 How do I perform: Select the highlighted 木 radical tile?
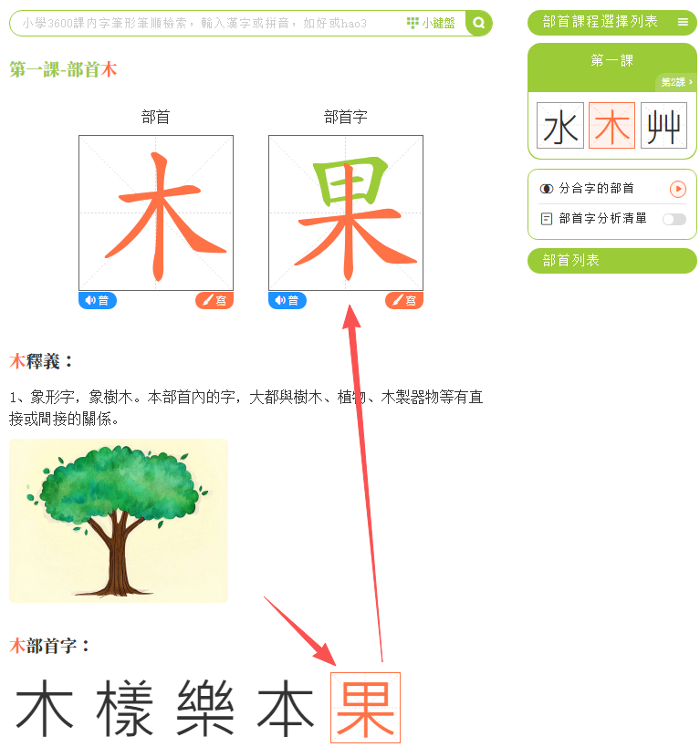(x=611, y=126)
